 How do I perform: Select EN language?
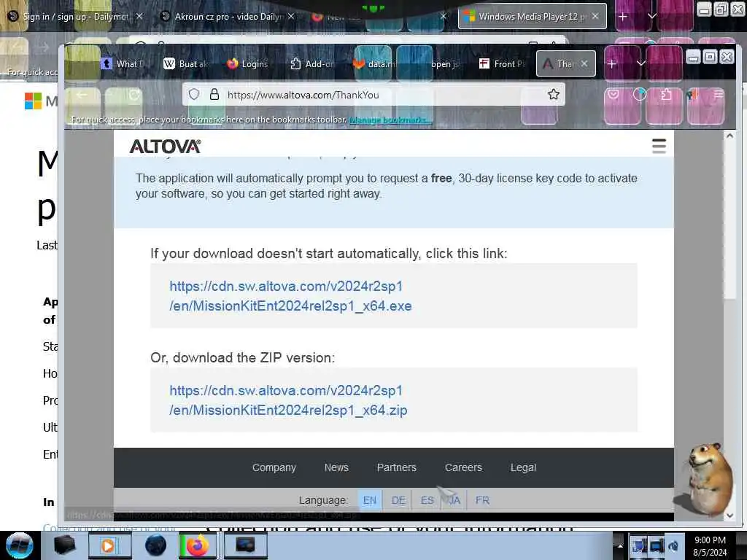point(370,500)
